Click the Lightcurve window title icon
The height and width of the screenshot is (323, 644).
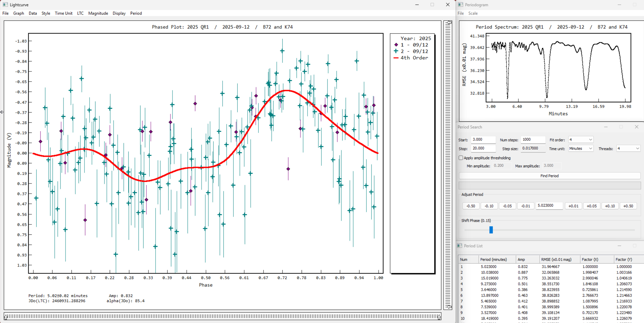(x=5, y=5)
